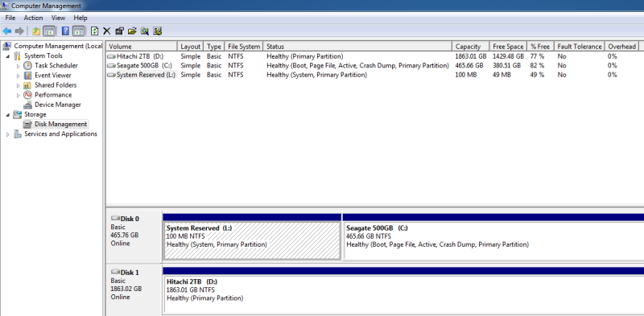This screenshot has height=316, width=644.
Task: Collapse the Storage tree node
Action: (8, 115)
